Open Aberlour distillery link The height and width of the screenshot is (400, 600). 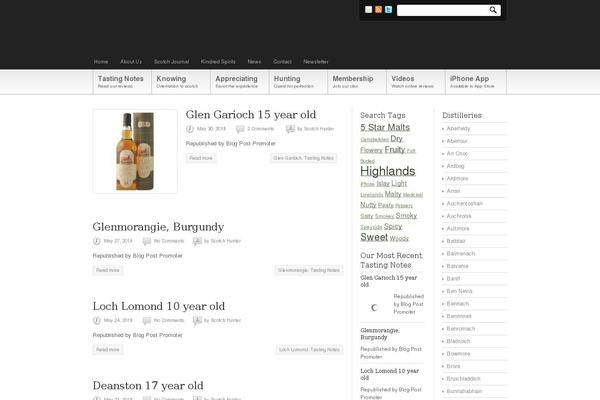(457, 141)
